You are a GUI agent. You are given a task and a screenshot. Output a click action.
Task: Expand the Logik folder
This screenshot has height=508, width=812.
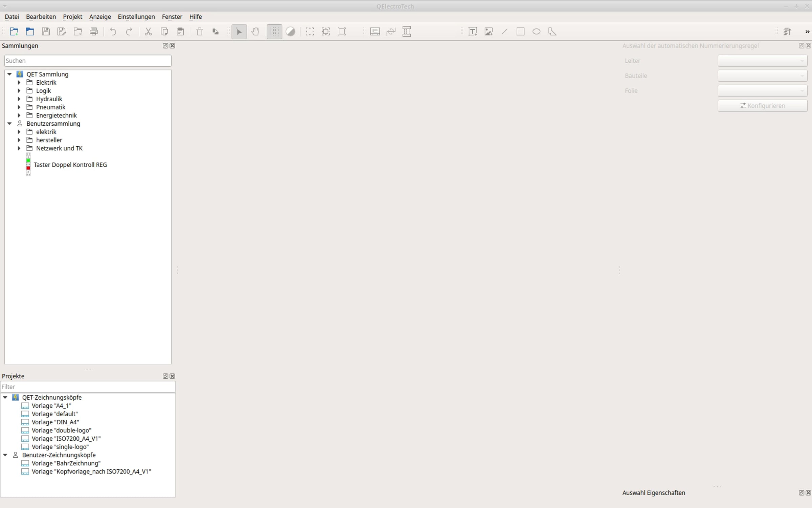tap(19, 90)
